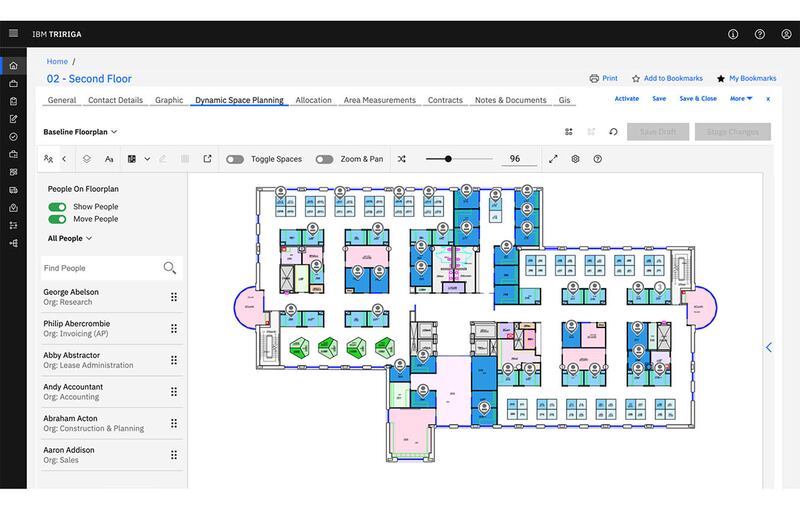Click the layers icon in floorplan toolbar

click(87, 159)
